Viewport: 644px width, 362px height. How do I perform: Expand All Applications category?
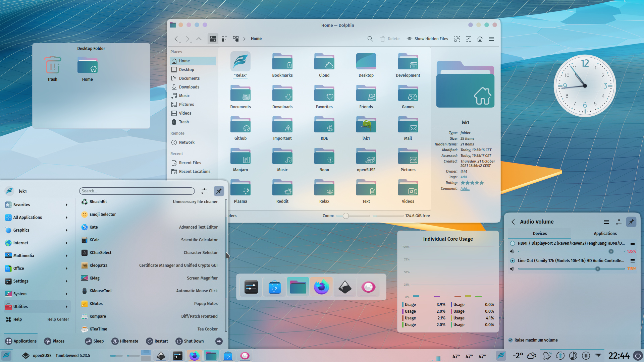click(37, 218)
